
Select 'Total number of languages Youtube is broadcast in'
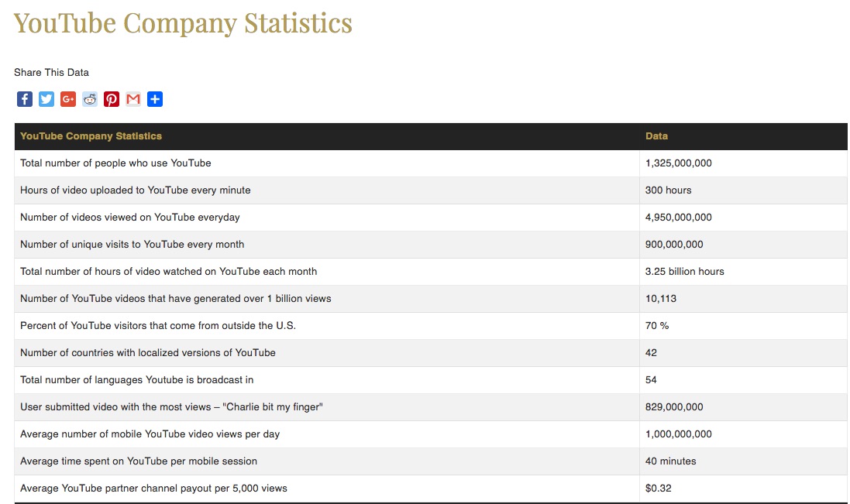(136, 379)
